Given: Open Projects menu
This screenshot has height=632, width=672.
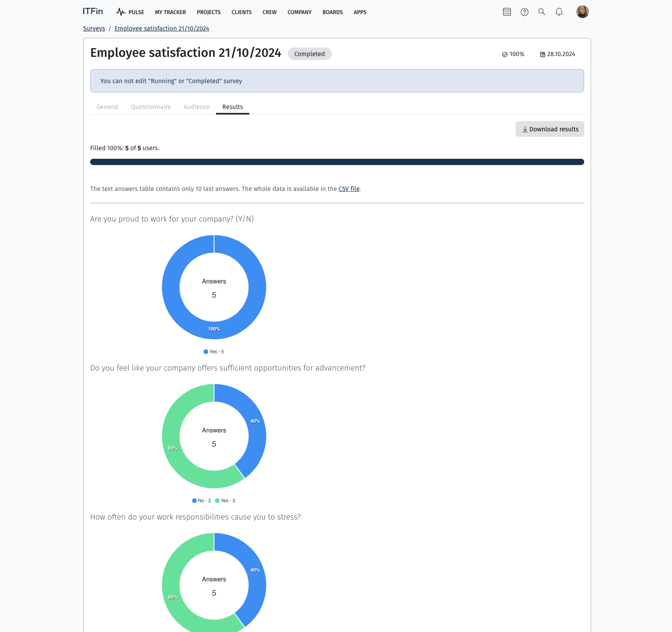Looking at the screenshot, I should tap(209, 12).
